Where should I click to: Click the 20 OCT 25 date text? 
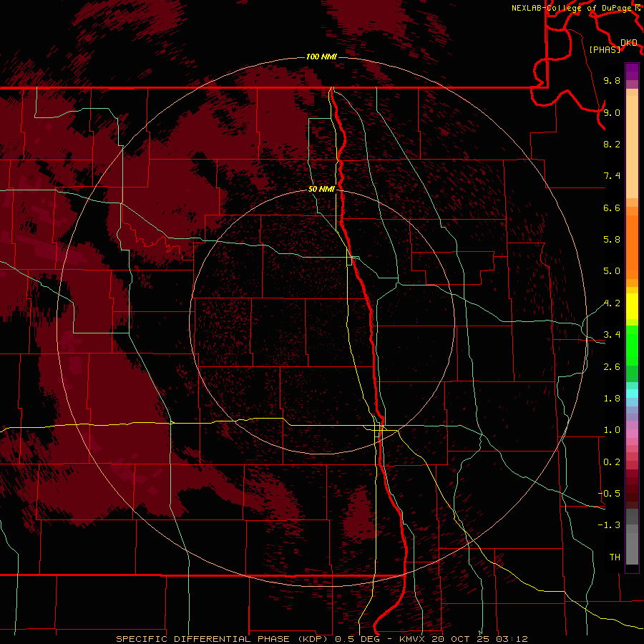[460, 639]
